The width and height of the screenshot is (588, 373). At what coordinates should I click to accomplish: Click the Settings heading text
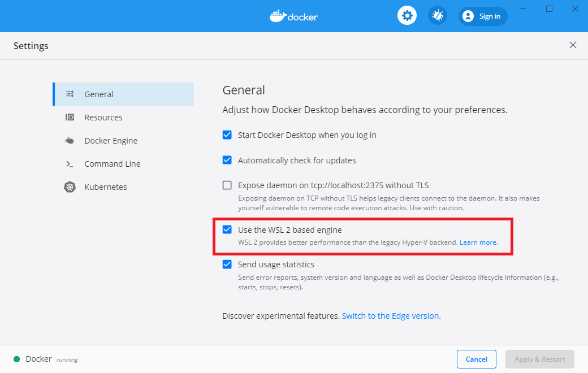click(31, 46)
